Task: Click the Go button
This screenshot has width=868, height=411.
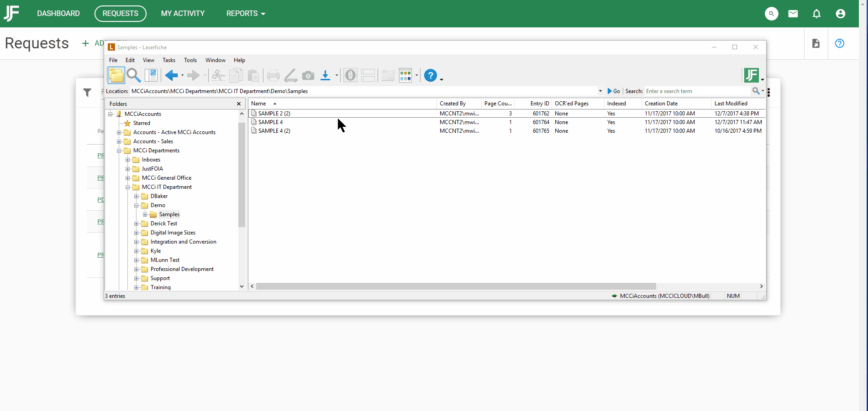Action: (x=614, y=91)
